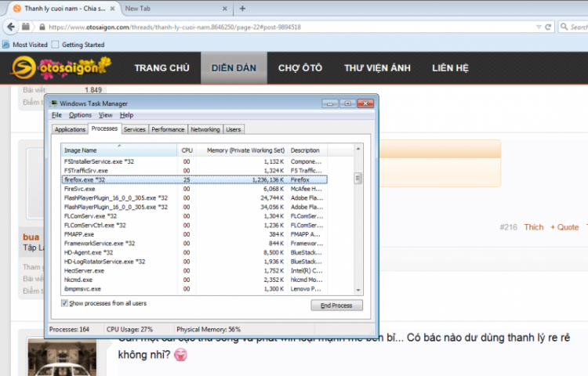Open Task Manager Options menu
The height and width of the screenshot is (376, 588).
coord(80,115)
